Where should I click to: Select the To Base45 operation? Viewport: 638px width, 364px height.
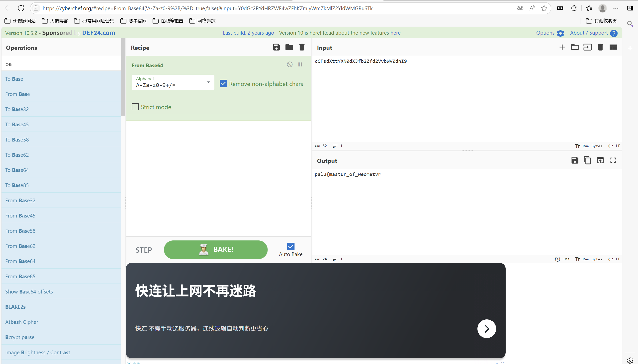coord(61,125)
